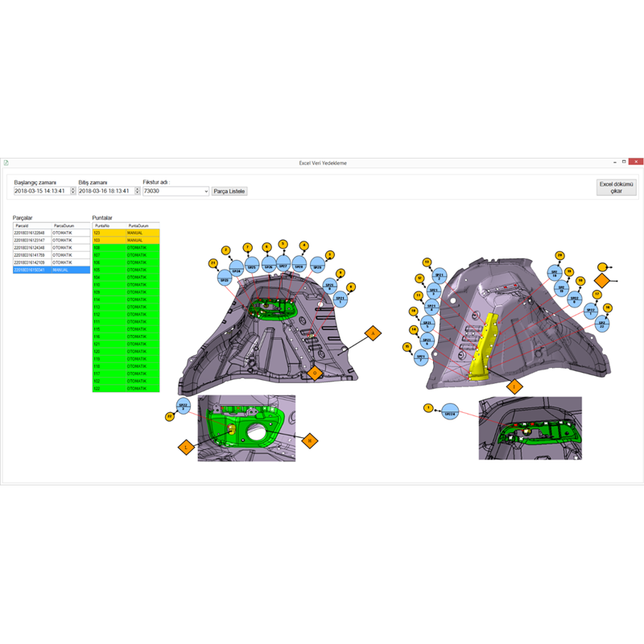Click yellow marker number 16 on right diagram
Viewport: 644px width, 644px height.
(608, 308)
